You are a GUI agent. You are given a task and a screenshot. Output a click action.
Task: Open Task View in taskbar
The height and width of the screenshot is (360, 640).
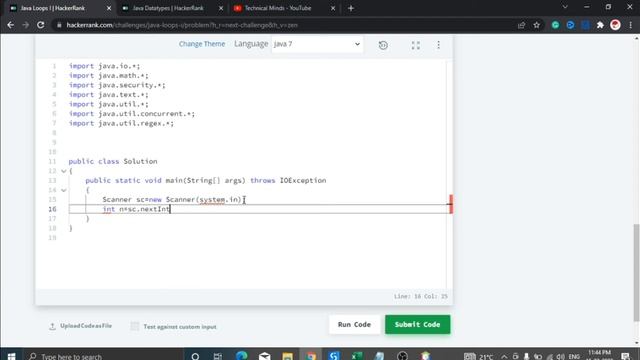[x=218, y=356]
